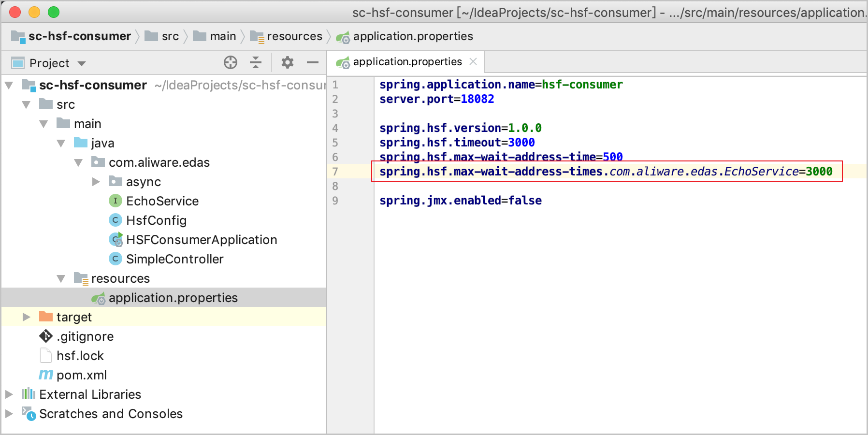The width and height of the screenshot is (868, 435).
Task: Click sc-hsf-consumer in the breadcrumb bar
Action: 79,36
